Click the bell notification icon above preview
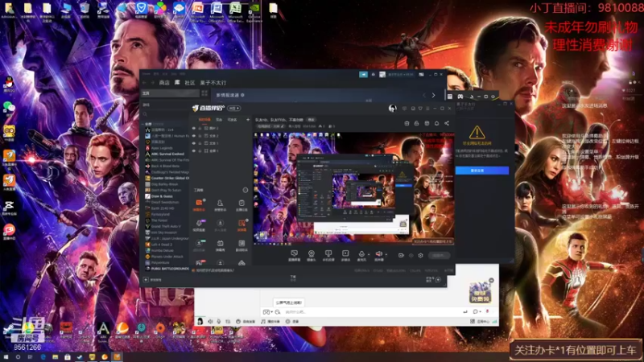Viewport: 644px width, 362px height. click(x=436, y=123)
